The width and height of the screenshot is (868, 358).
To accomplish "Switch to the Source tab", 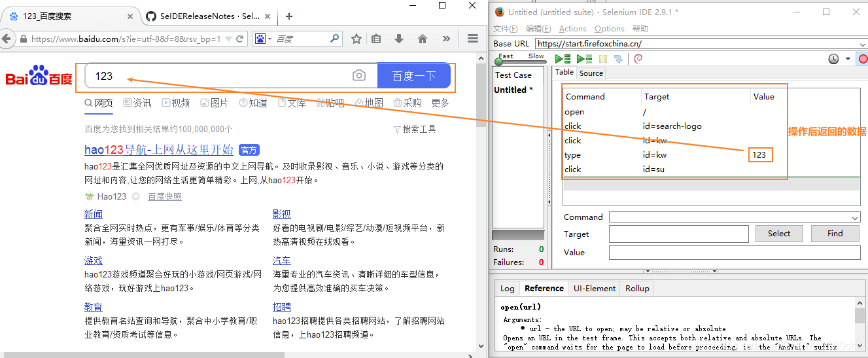I will point(591,73).
